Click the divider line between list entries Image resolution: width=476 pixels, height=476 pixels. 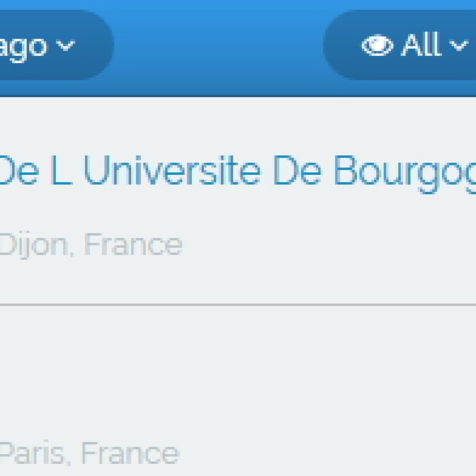[238, 304]
